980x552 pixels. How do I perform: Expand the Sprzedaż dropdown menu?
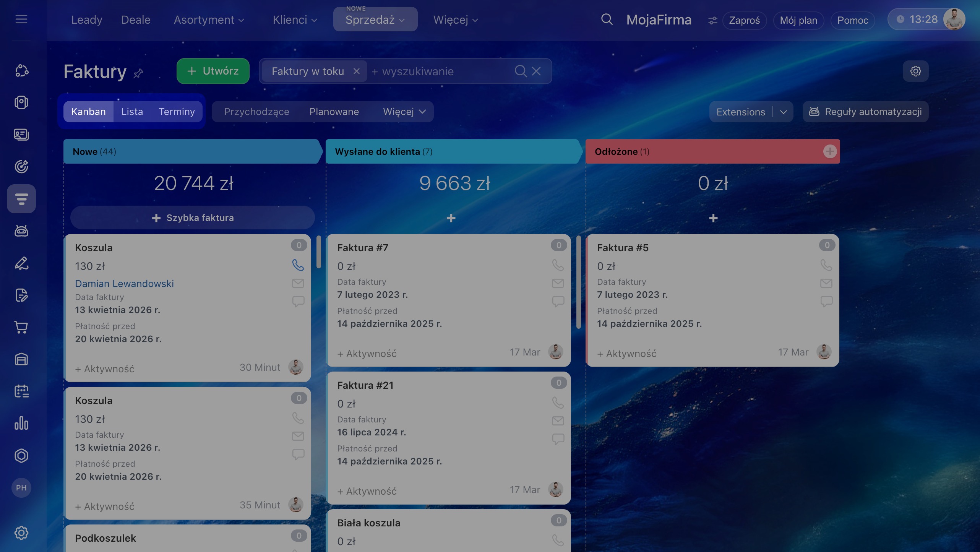pyautogui.click(x=375, y=20)
